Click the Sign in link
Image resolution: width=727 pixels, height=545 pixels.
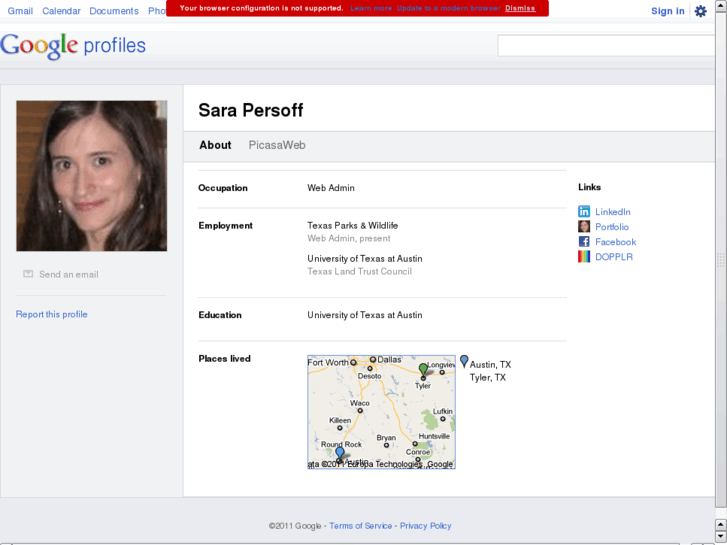point(667,11)
